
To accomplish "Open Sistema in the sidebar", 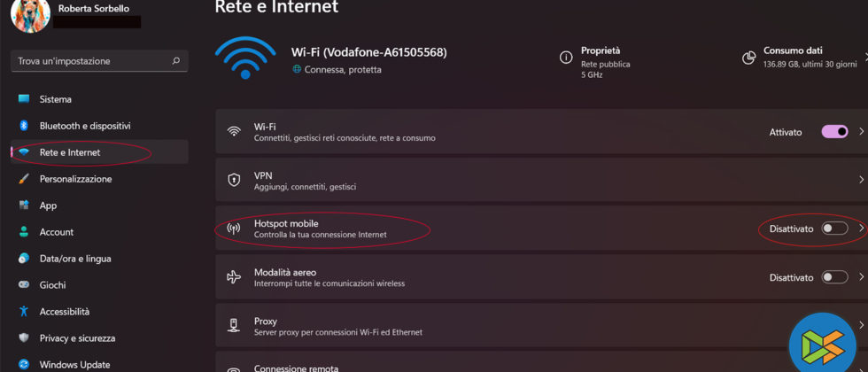I will pos(56,99).
